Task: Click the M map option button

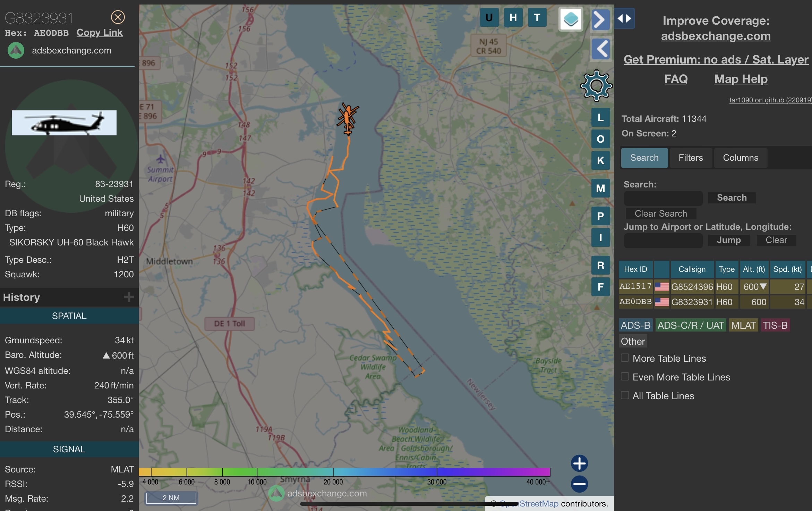Action: pos(600,189)
